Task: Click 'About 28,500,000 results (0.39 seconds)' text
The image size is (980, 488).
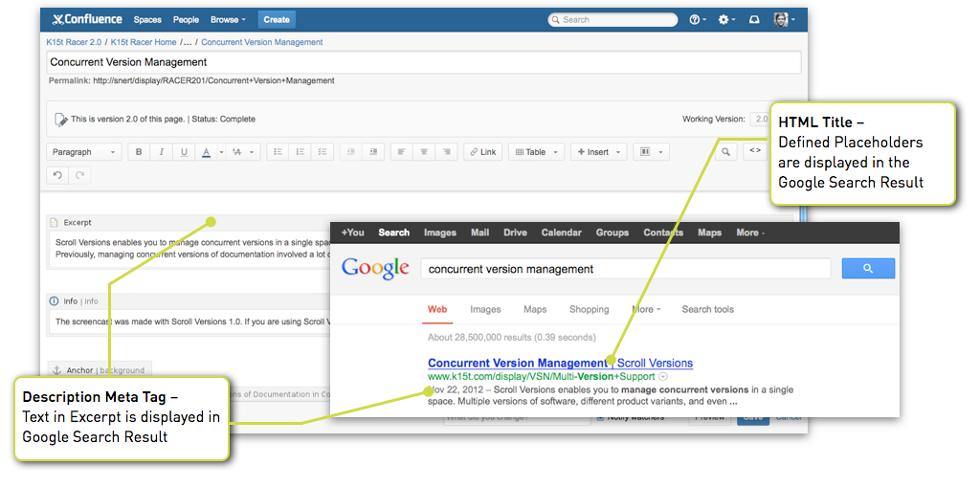Action: point(511,338)
